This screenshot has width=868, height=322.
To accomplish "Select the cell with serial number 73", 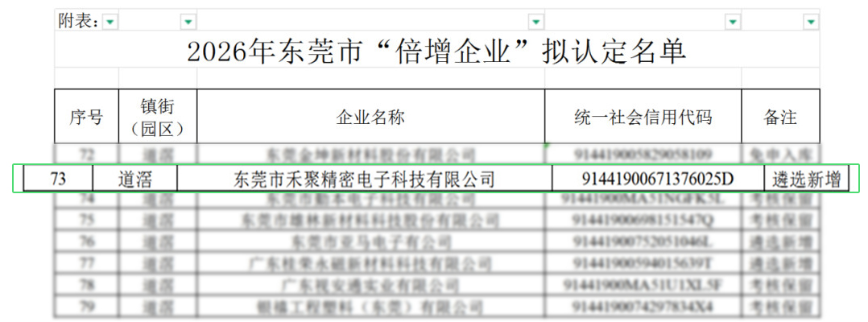I will tap(58, 179).
